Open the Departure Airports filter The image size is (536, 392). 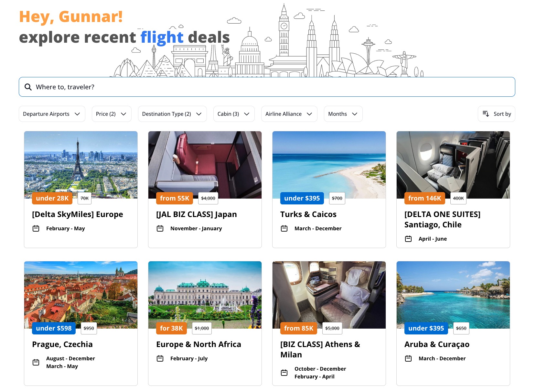(52, 114)
